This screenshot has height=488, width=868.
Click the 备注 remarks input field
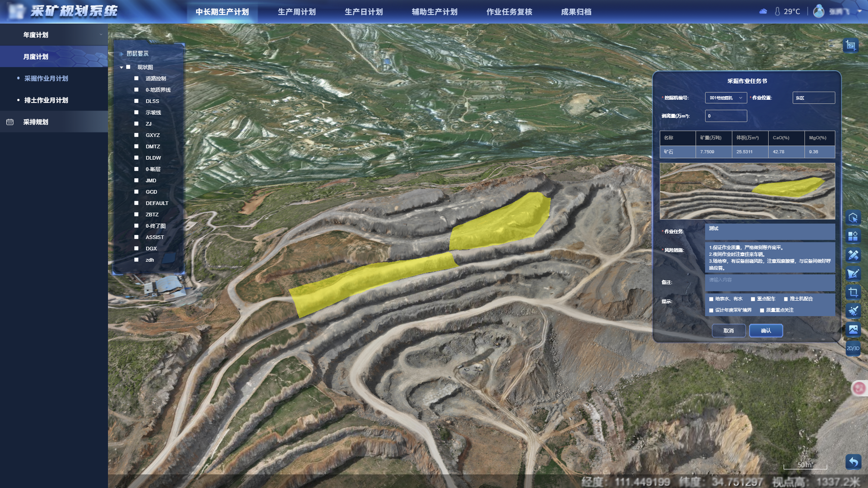770,283
